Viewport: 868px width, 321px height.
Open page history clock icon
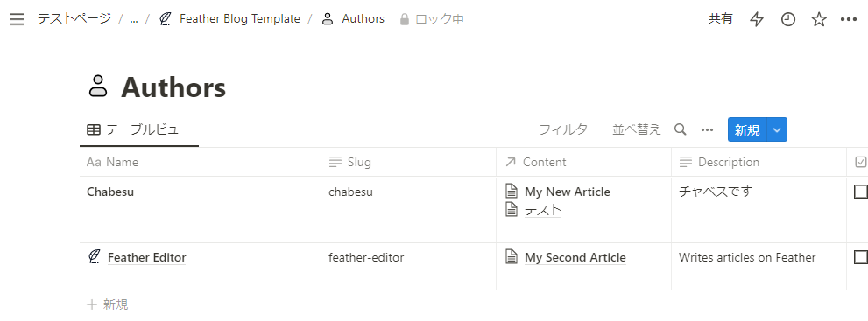pos(787,19)
